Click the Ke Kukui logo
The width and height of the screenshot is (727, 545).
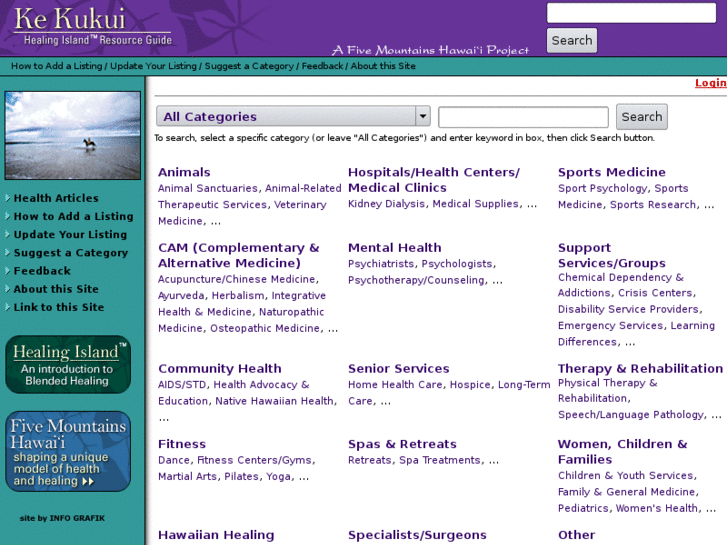point(93,26)
